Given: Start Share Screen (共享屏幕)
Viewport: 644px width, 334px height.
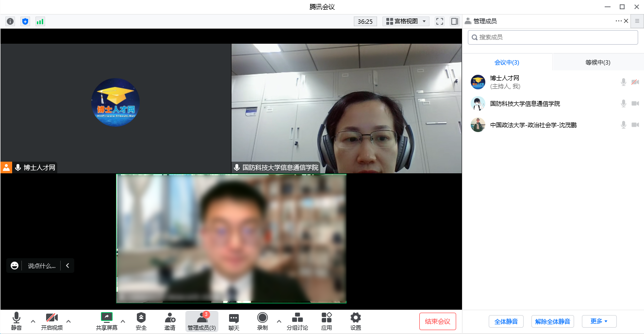Looking at the screenshot, I should [x=106, y=321].
